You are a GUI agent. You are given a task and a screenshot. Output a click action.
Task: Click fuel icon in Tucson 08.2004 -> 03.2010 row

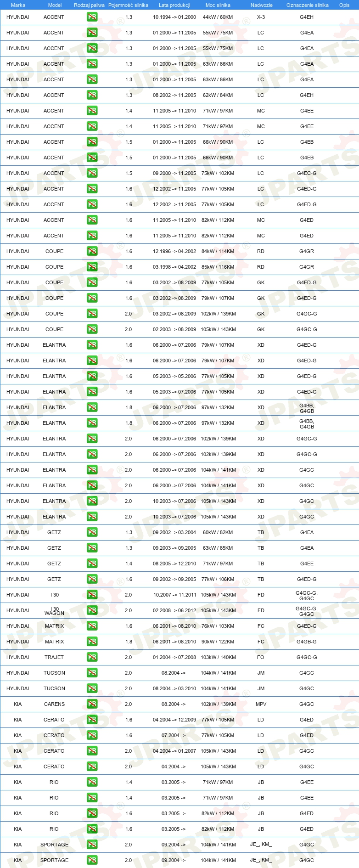pyautogui.click(x=92, y=688)
